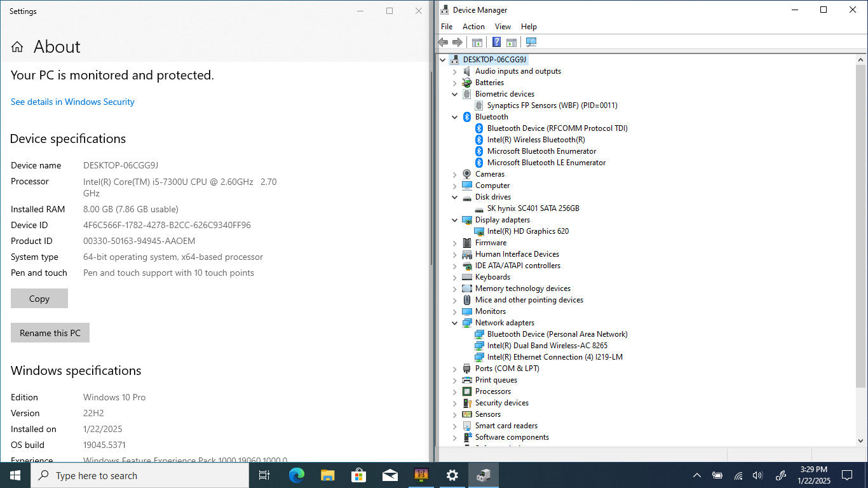Screen dimensions: 868x488
Task: Open the Action Center notifications icon
Action: click(846, 475)
